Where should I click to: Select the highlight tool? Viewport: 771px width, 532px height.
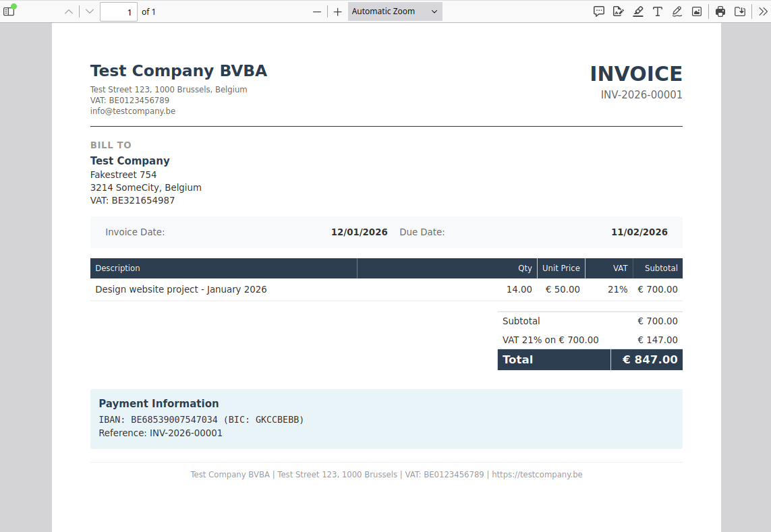coord(637,11)
